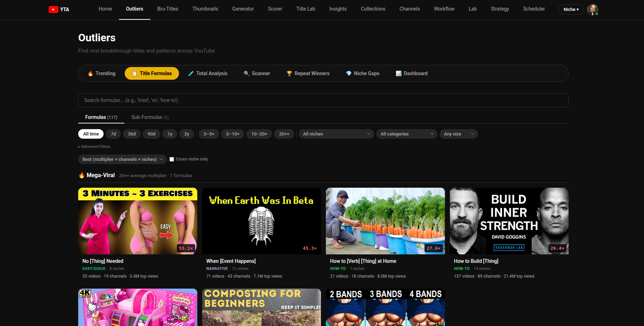644x326 pixels.
Task: Toggle the All time filter
Action: tap(91, 134)
